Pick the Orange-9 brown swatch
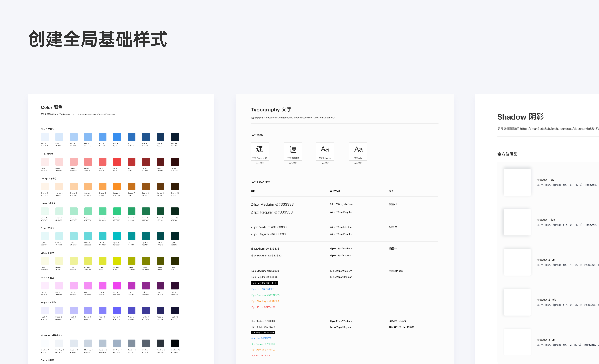Screen dimensions: 599x364 (160, 187)
